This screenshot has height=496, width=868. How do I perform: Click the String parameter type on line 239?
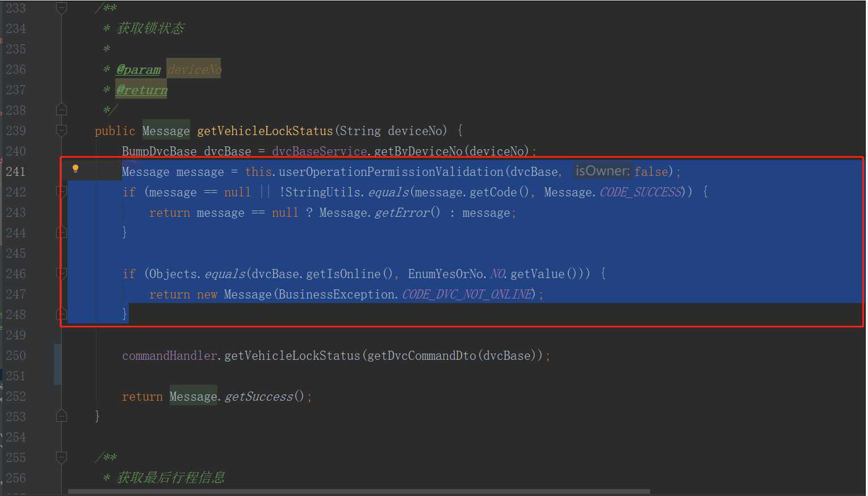click(x=360, y=131)
